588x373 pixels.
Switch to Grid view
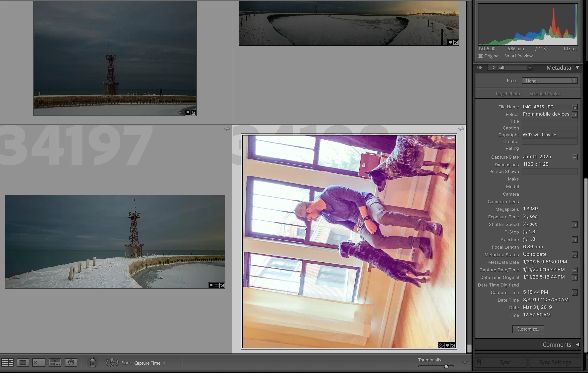7,362
